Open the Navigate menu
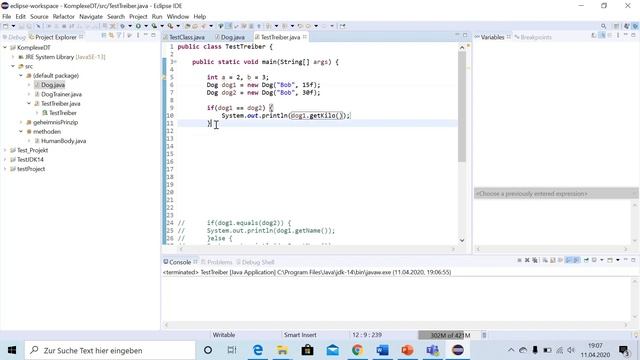640x360 pixels. 91,17
